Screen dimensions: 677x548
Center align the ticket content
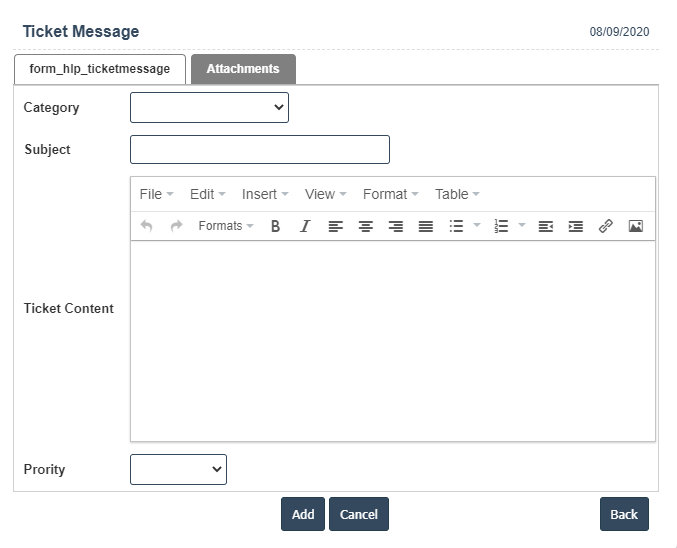366,226
